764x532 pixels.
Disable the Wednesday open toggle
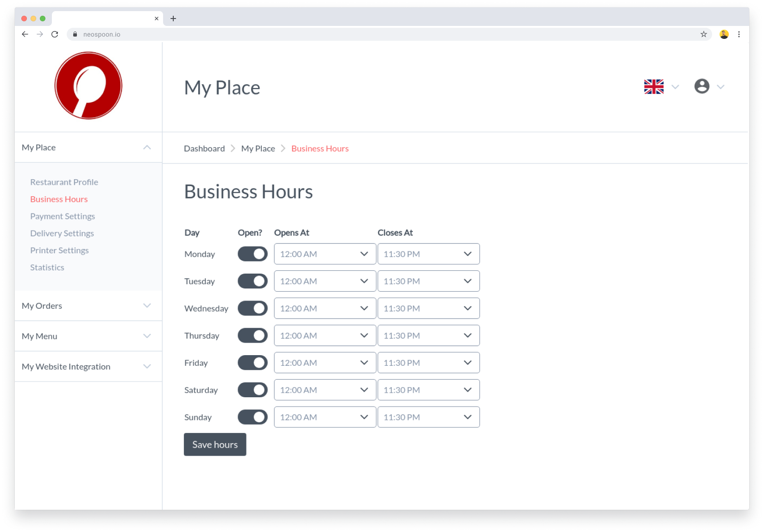coord(253,308)
